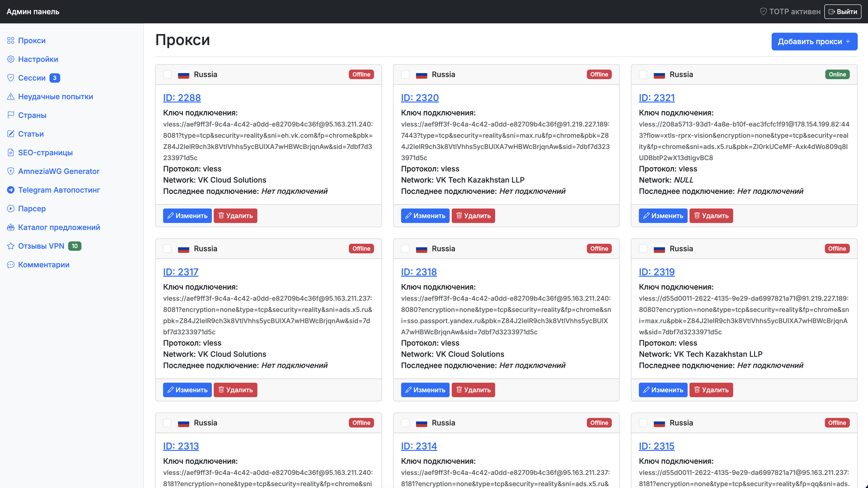Click the Настройки gear icon
Screen dimensions: 868x488
click(11, 59)
